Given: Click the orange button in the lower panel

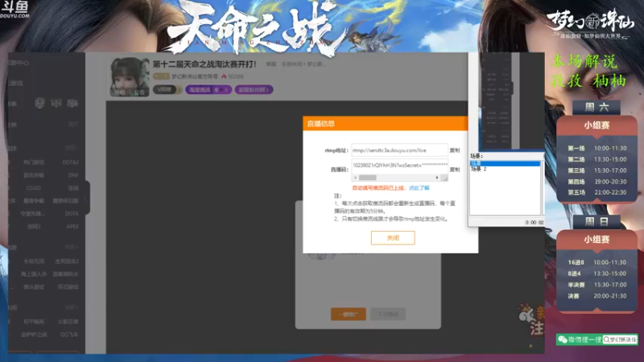Looking at the screenshot, I should click(349, 314).
